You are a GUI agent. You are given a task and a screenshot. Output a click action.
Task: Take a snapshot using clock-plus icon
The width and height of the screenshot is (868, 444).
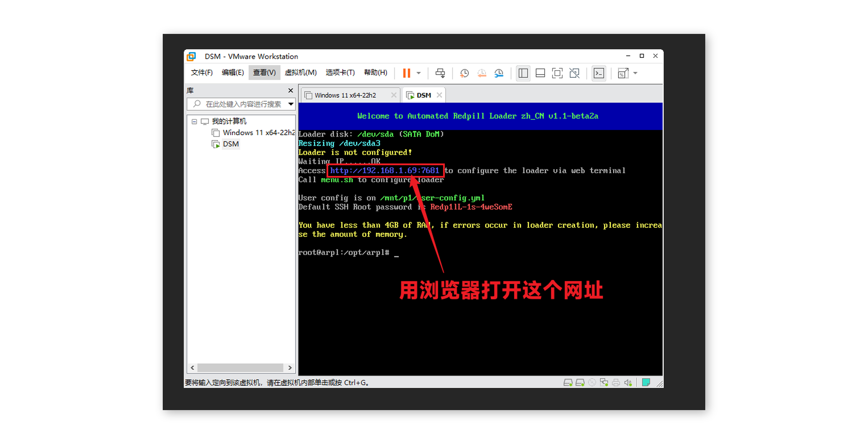click(464, 73)
